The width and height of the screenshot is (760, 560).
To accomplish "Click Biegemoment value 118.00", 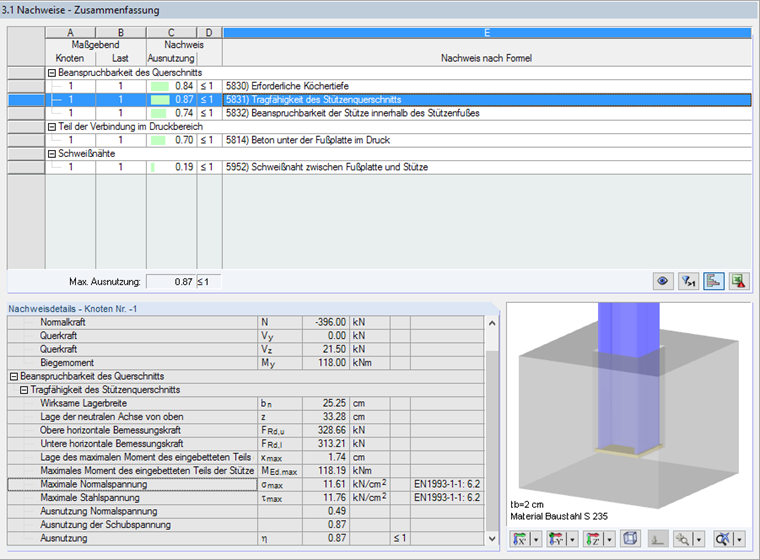I will coord(326,363).
